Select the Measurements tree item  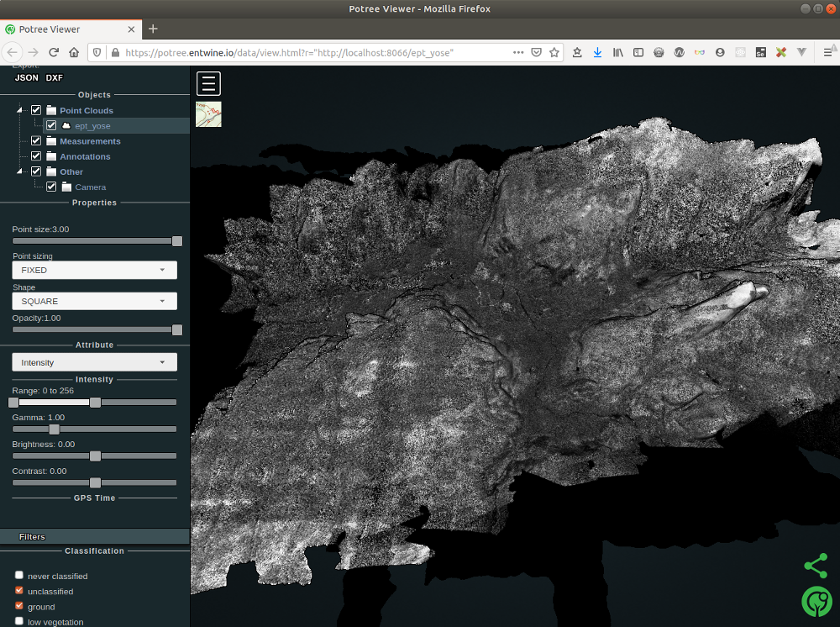click(x=90, y=141)
